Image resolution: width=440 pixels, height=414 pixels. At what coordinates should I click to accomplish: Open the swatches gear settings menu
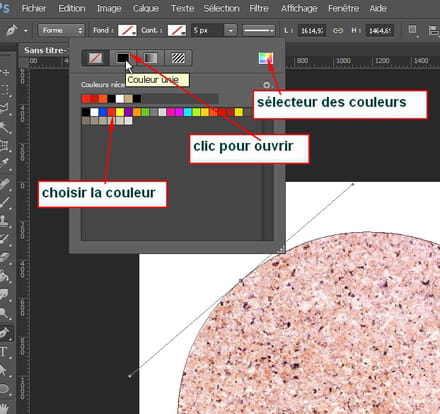click(x=267, y=85)
